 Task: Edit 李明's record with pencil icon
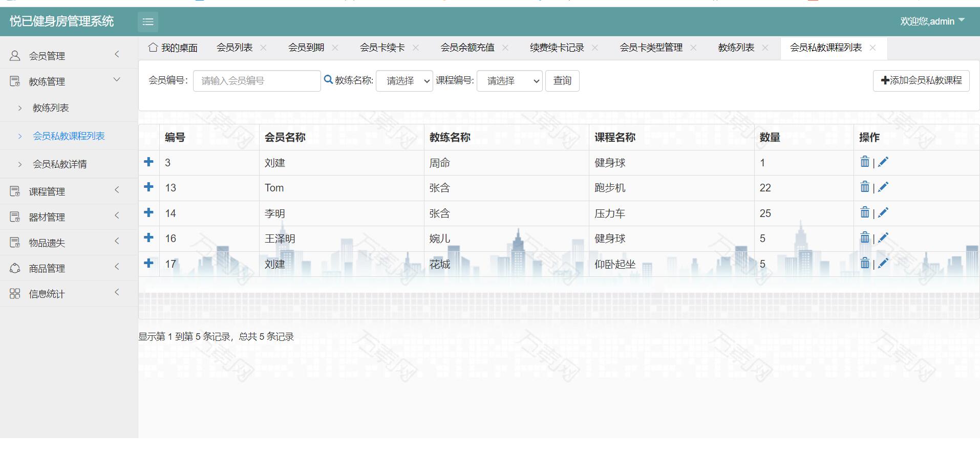coord(883,213)
